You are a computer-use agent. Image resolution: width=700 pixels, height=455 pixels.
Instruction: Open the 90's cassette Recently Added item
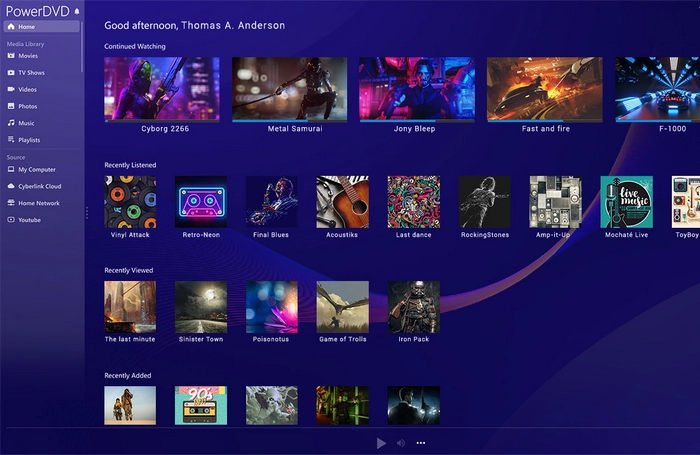click(201, 405)
